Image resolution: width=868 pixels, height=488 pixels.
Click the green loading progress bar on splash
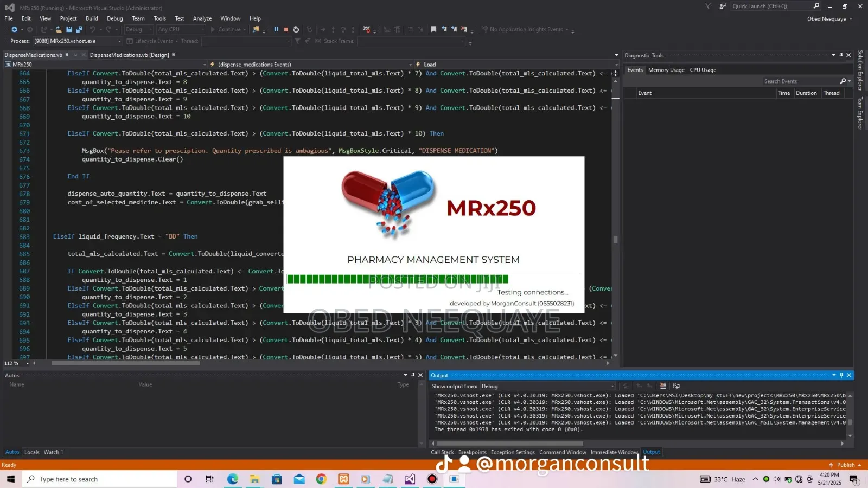[398, 279]
